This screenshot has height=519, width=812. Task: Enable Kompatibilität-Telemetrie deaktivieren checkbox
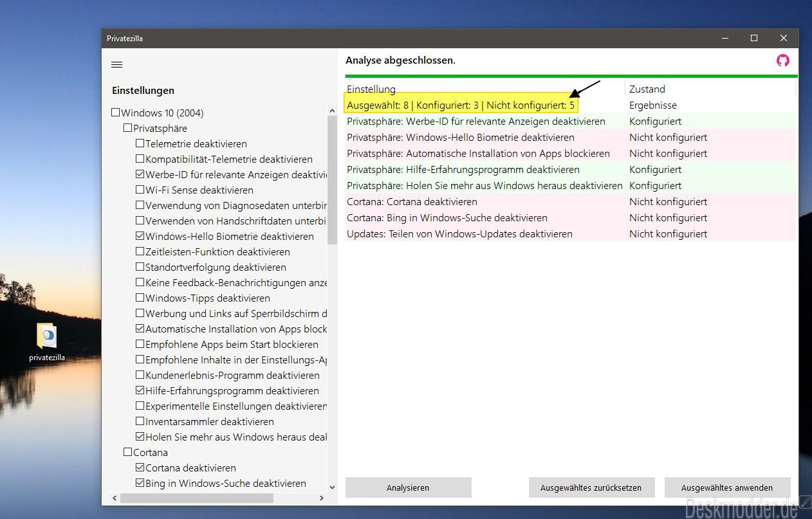(140, 159)
